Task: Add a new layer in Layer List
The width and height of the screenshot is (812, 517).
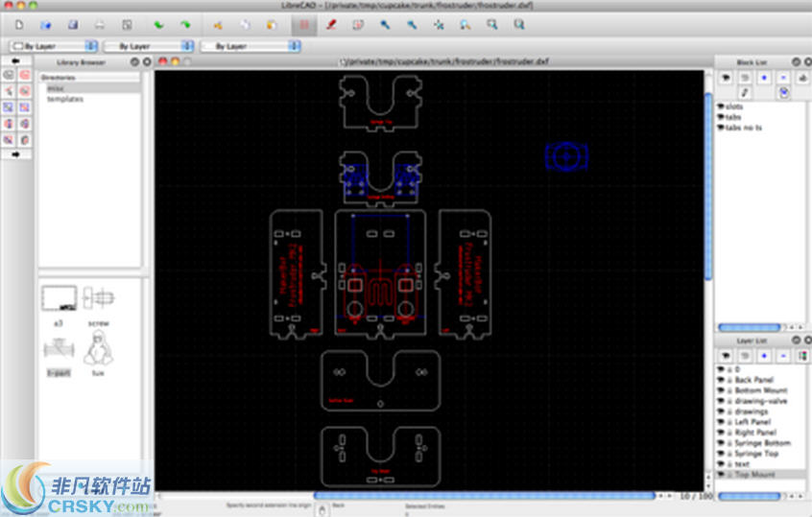Action: tap(764, 356)
